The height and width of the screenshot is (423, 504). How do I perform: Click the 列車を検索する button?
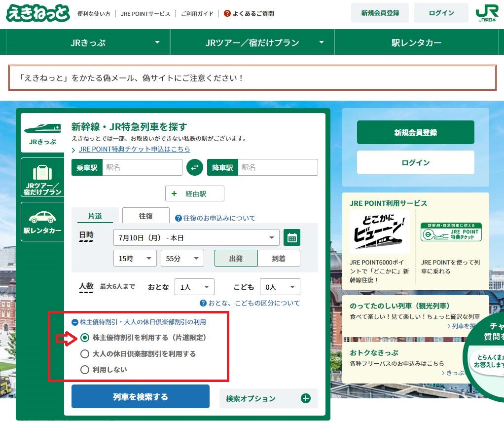[x=141, y=397]
